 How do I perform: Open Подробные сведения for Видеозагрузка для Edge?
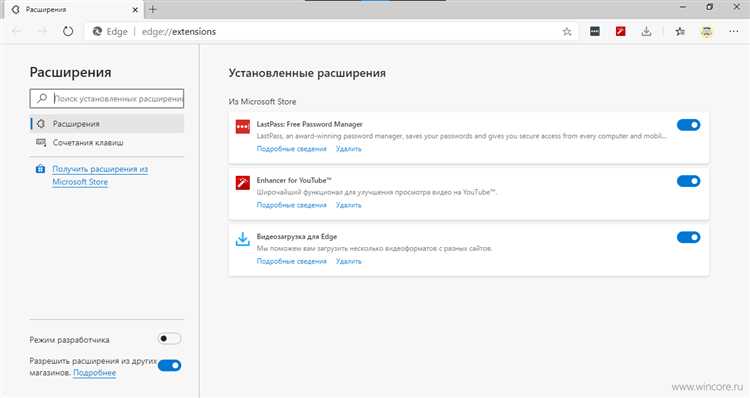[291, 261]
